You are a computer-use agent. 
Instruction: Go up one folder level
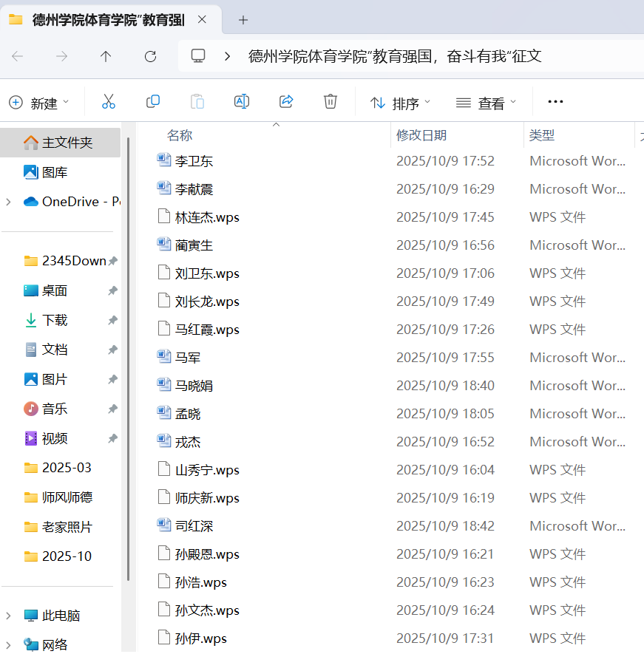coord(106,56)
